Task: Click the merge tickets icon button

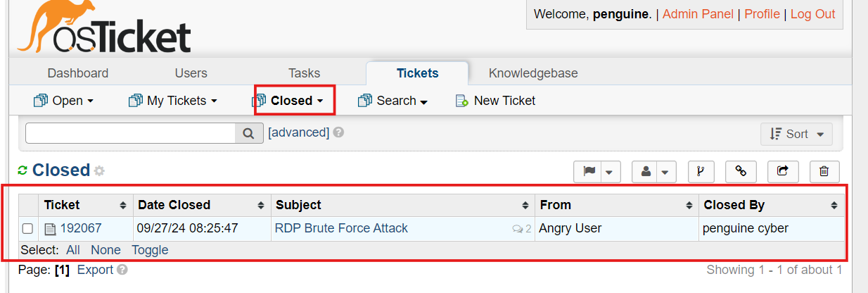Action: point(701,171)
